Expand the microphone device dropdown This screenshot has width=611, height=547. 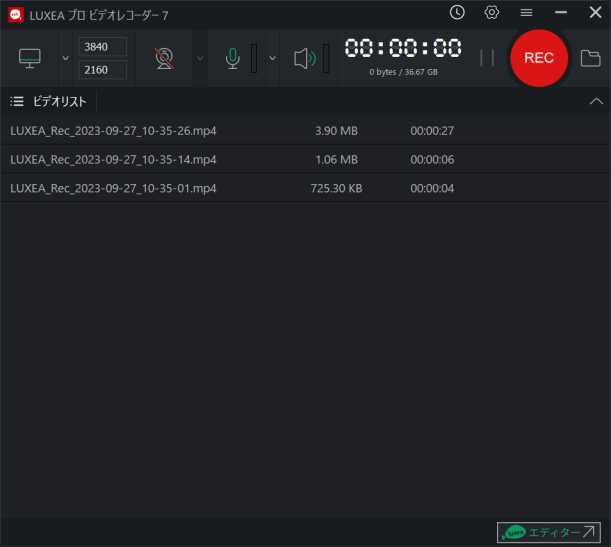pos(272,58)
